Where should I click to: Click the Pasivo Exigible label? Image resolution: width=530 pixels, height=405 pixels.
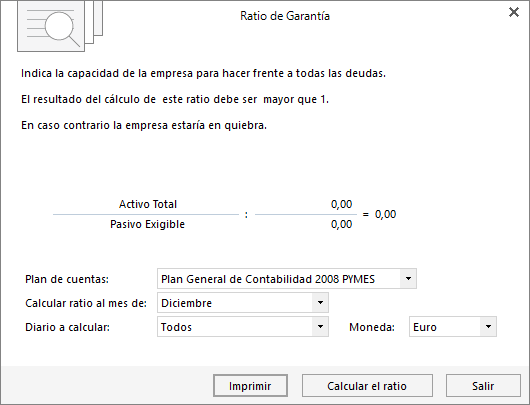[147, 224]
